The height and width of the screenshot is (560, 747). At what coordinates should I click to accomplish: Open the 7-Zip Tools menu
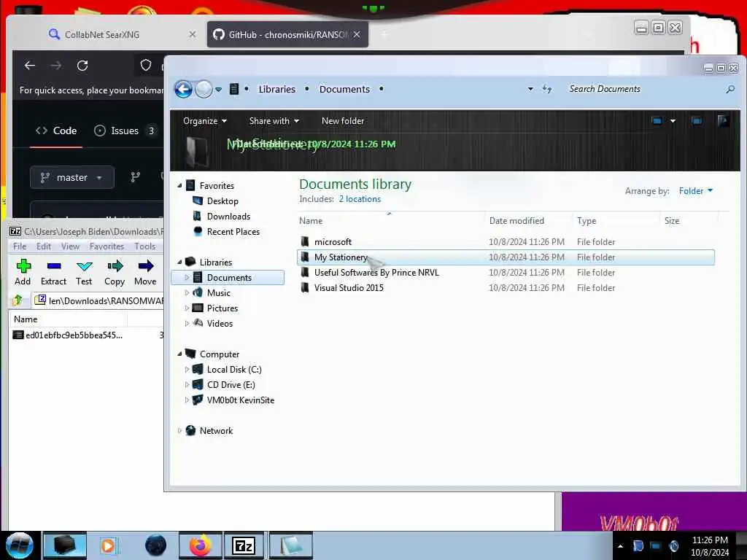click(x=145, y=246)
